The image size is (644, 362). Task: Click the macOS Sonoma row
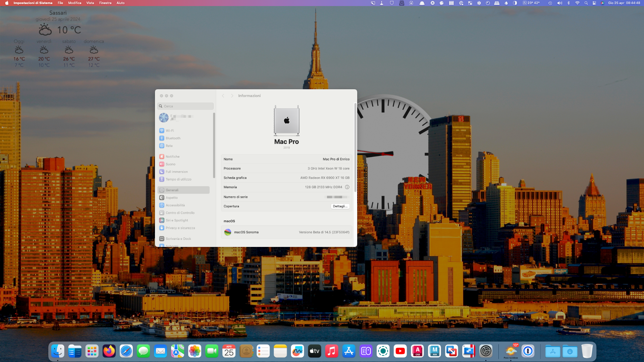click(286, 232)
